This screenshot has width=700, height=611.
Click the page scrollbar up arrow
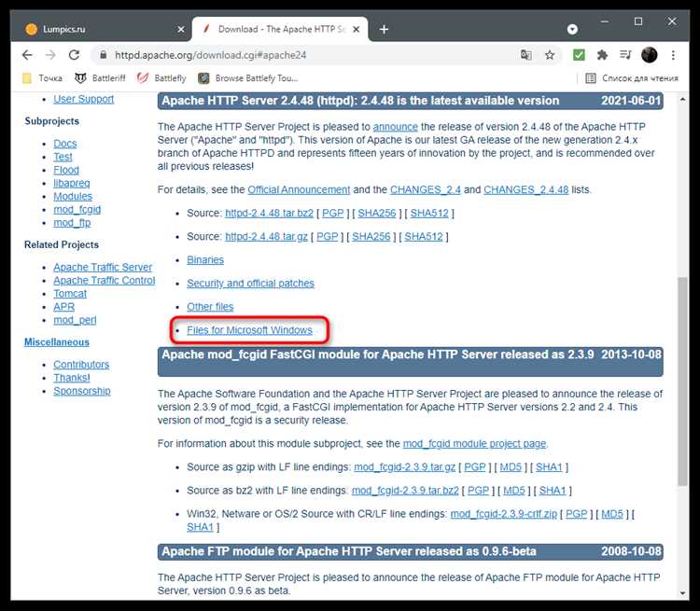point(682,100)
